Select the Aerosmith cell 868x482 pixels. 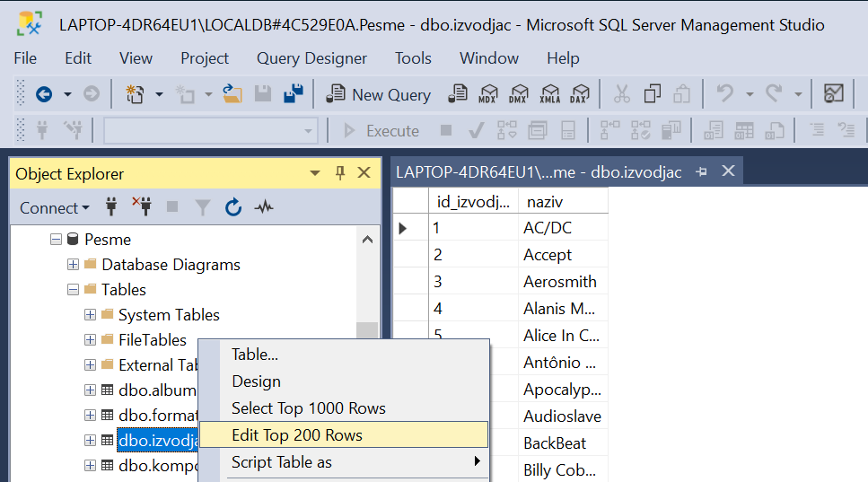pos(563,282)
